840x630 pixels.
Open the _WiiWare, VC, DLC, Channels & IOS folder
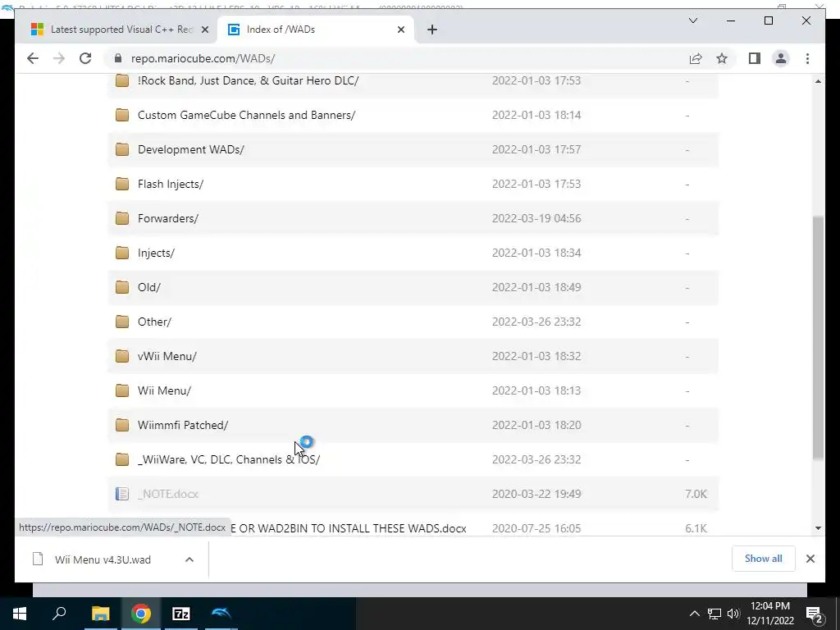(x=229, y=459)
